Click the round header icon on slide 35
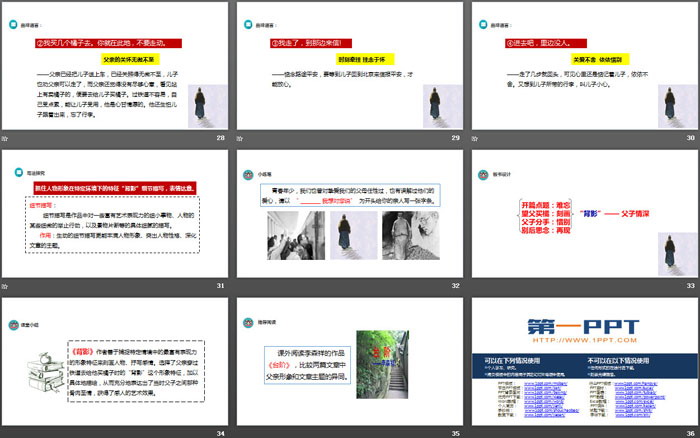The height and width of the screenshot is (438, 700). [x=248, y=322]
